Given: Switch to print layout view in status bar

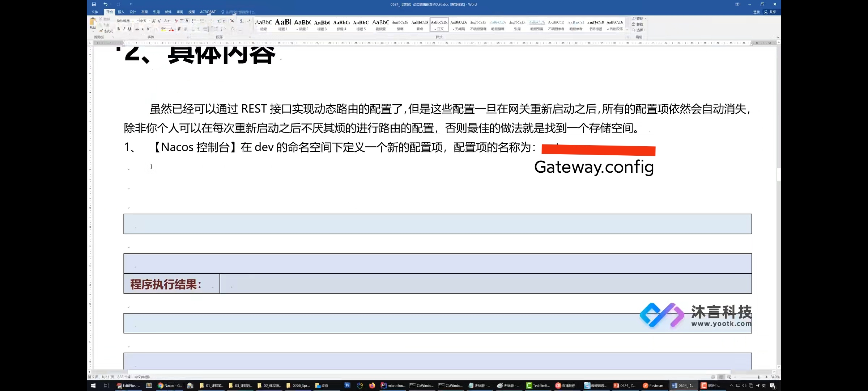Looking at the screenshot, I should (x=721, y=377).
